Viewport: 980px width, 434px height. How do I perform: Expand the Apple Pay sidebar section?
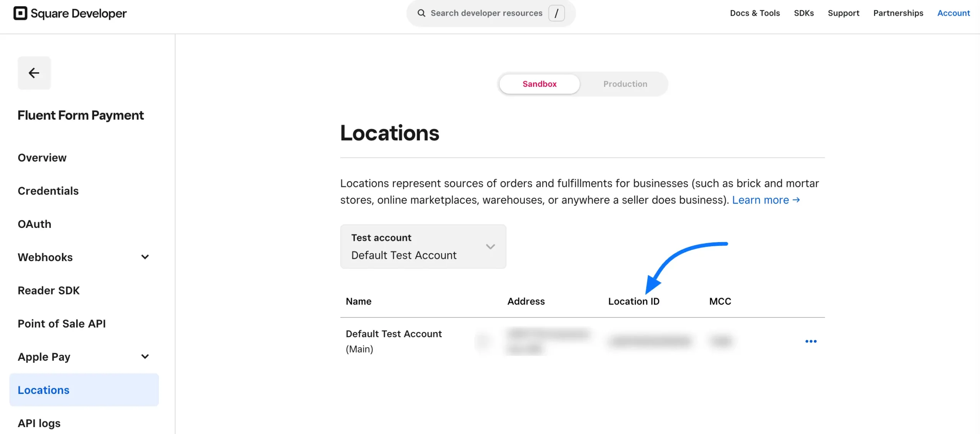145,357
